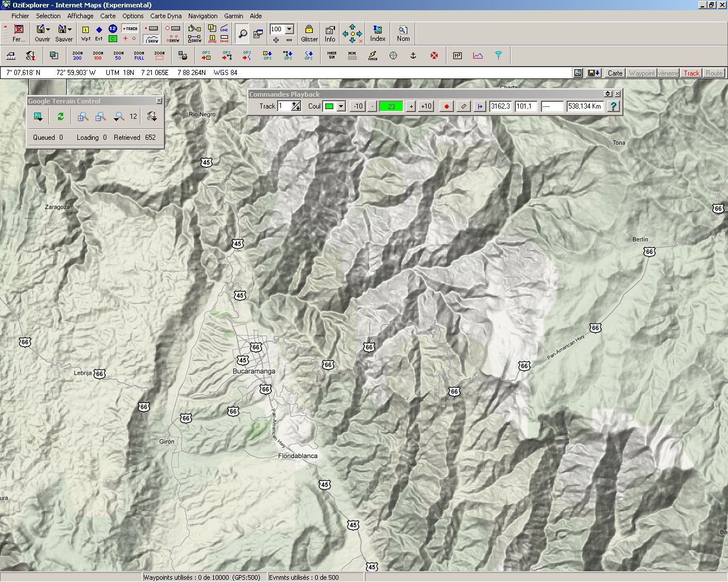Toggle the Track objects button on coordinate bar
Viewport: 728px width, 582px height.
tap(691, 73)
